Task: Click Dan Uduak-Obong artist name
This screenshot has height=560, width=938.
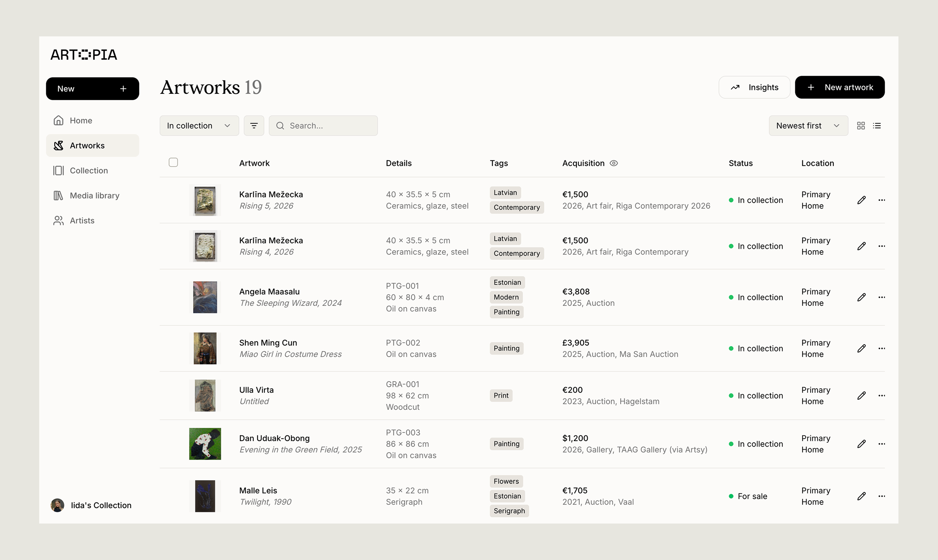Action: (x=274, y=438)
